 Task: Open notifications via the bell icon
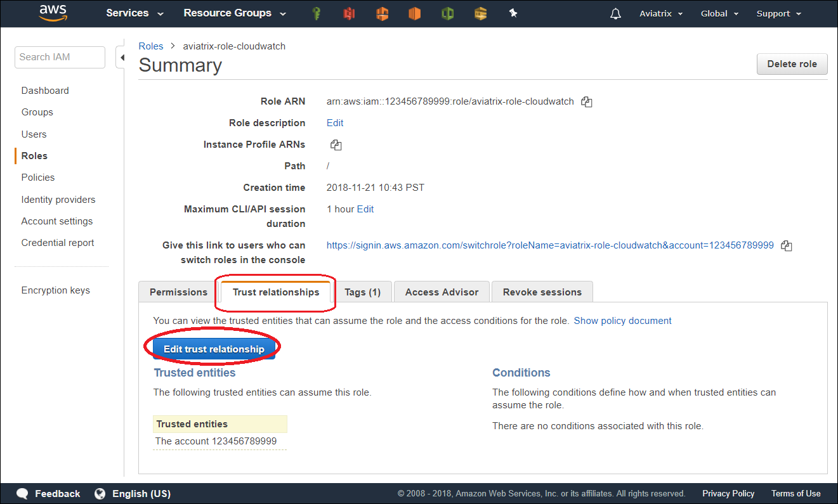click(615, 13)
